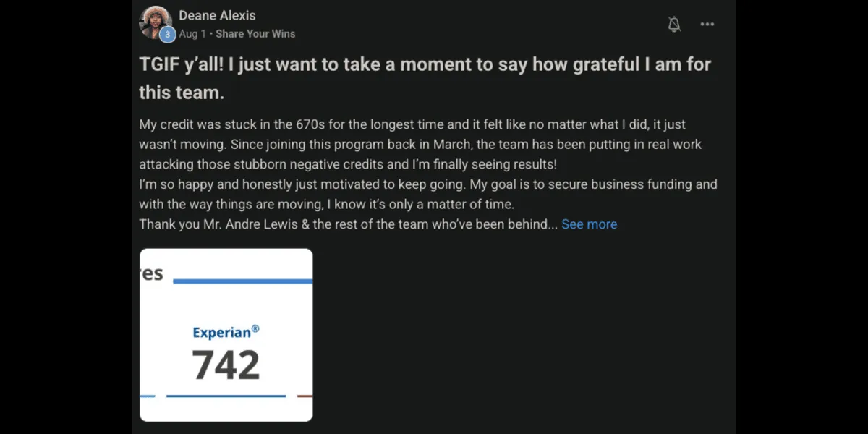Open the Share Your Wins category
The width and height of the screenshot is (868, 434).
255,34
